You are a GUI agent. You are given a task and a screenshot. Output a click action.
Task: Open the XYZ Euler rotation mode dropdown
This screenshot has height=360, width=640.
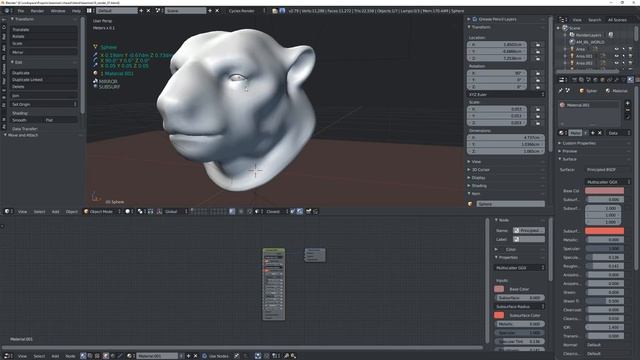[x=506, y=94]
